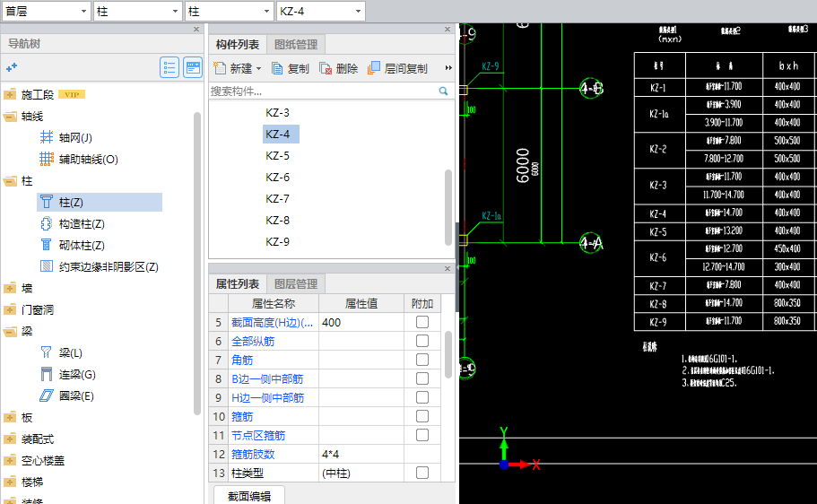Expand the 墙 folder
The image size is (817, 504).
click(x=10, y=288)
